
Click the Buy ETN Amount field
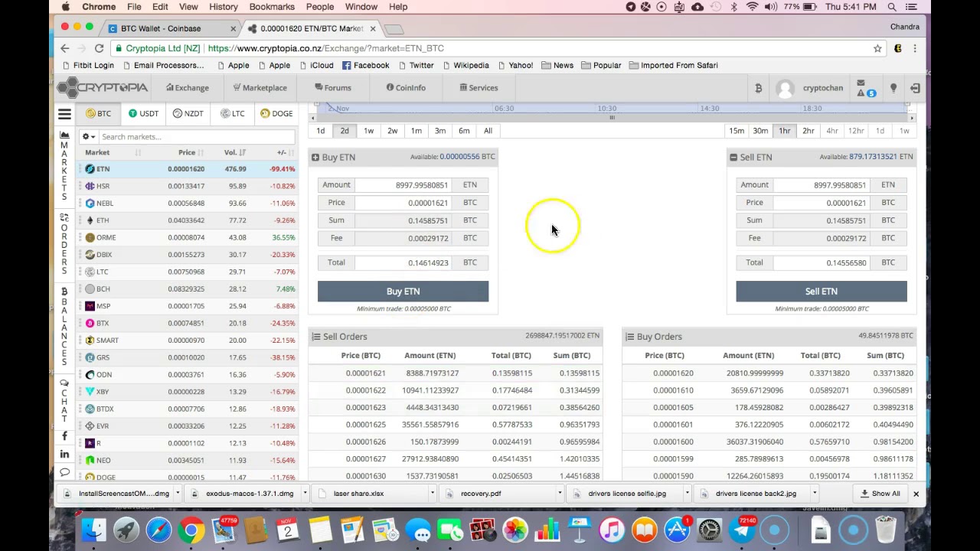point(403,185)
